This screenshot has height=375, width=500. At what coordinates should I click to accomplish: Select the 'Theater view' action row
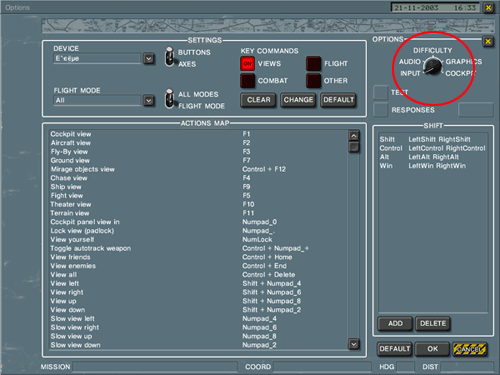pos(198,204)
